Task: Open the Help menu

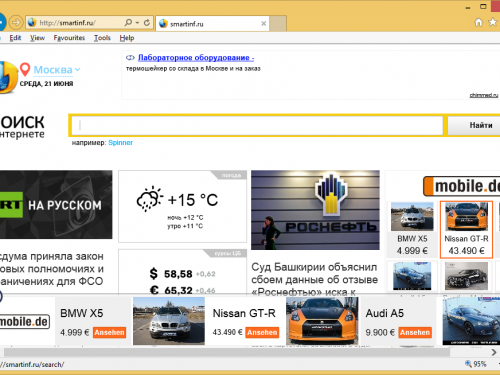Action: (127, 38)
